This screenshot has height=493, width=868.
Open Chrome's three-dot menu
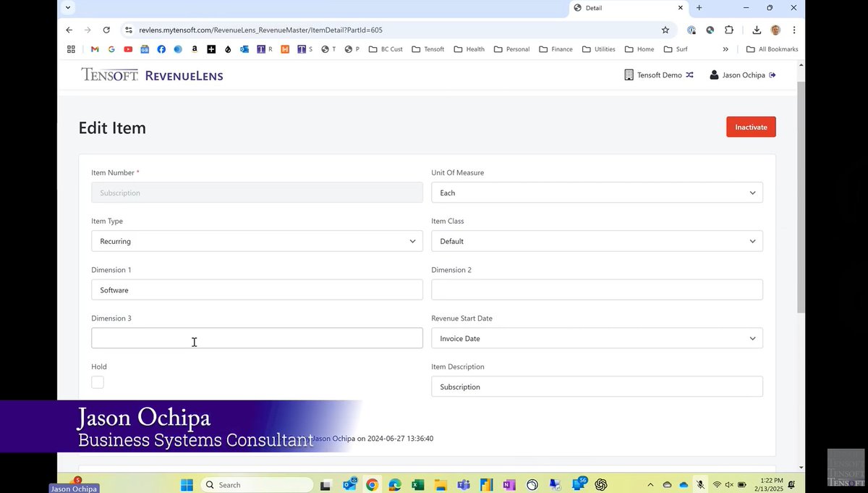point(794,30)
